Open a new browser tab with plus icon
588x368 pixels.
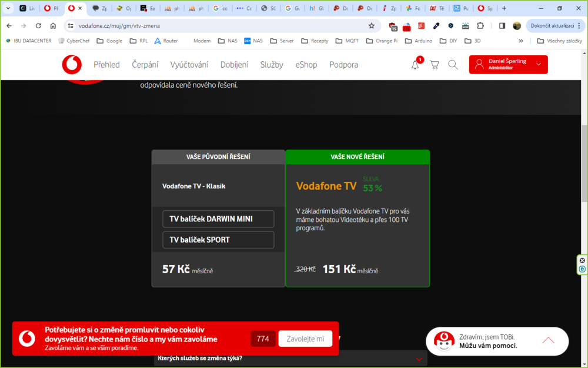[x=504, y=8]
